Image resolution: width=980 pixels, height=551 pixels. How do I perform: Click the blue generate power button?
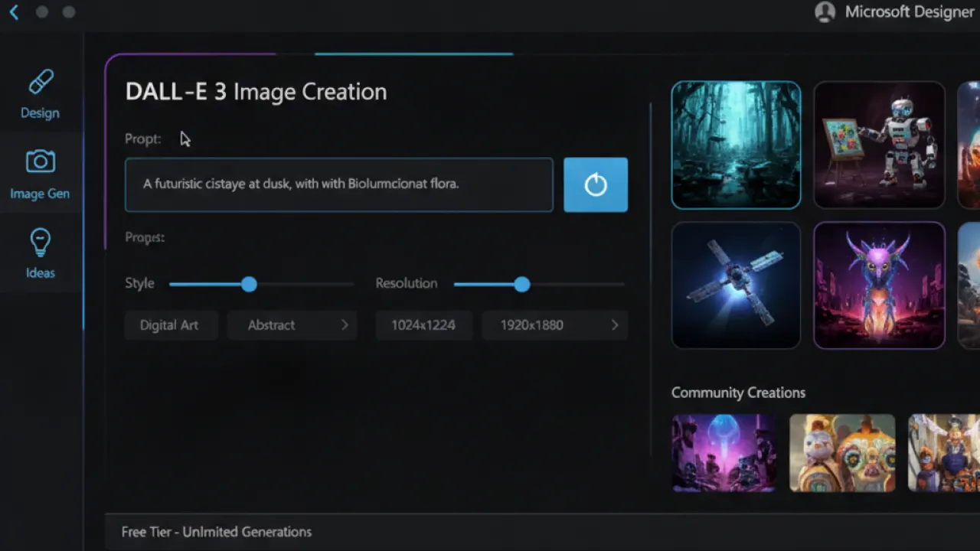tap(596, 184)
